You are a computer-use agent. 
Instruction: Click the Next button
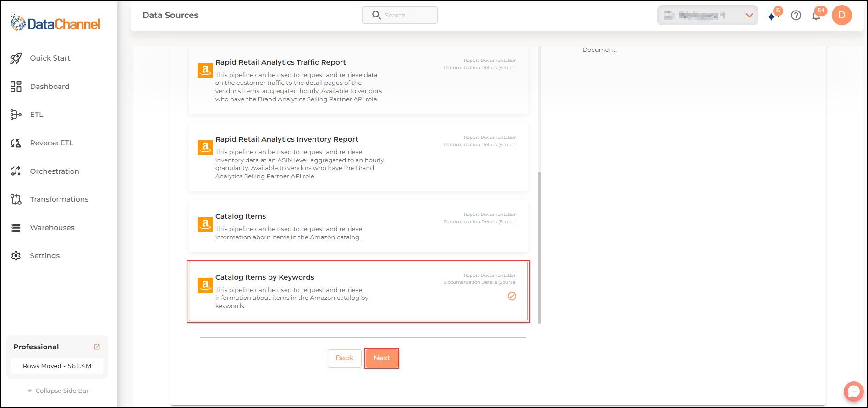tap(382, 358)
